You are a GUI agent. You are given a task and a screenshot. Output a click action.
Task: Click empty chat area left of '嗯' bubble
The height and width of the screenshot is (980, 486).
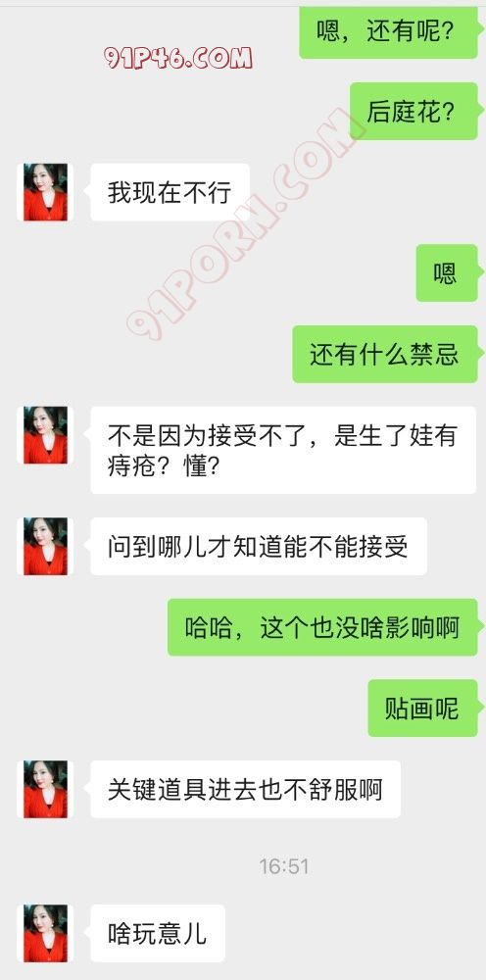pyautogui.click(x=206, y=273)
